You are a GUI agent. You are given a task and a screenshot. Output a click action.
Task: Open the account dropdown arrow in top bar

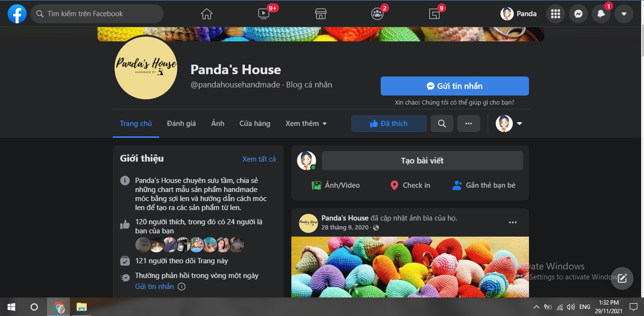(624, 14)
